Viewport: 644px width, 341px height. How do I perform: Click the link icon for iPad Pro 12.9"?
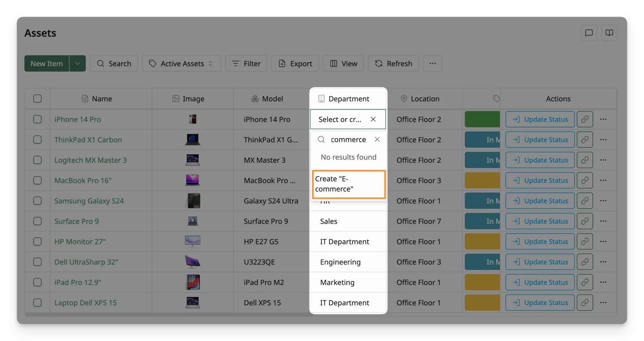click(585, 282)
